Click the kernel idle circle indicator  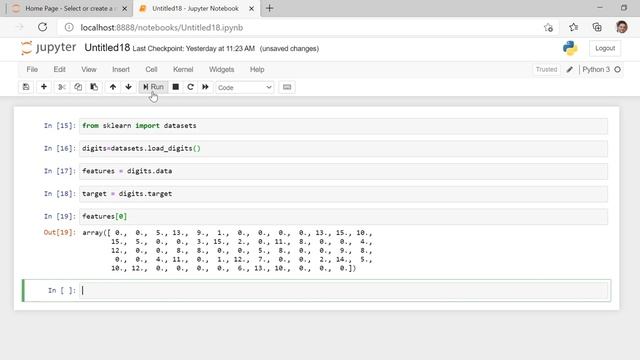(618, 69)
